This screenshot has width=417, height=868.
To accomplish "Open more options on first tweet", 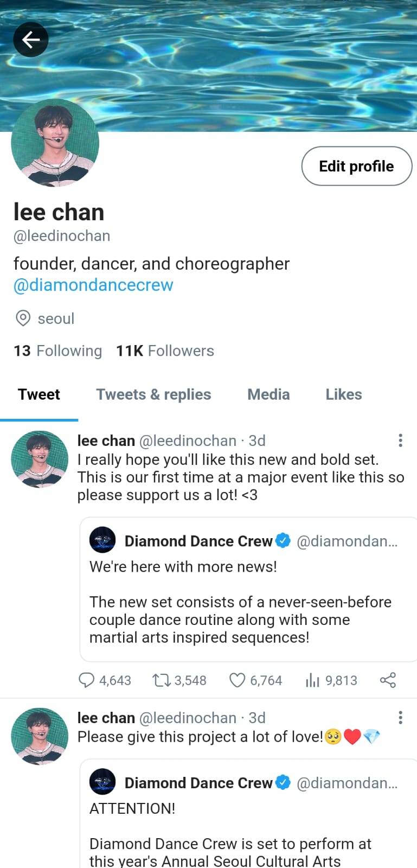I will pyautogui.click(x=400, y=441).
